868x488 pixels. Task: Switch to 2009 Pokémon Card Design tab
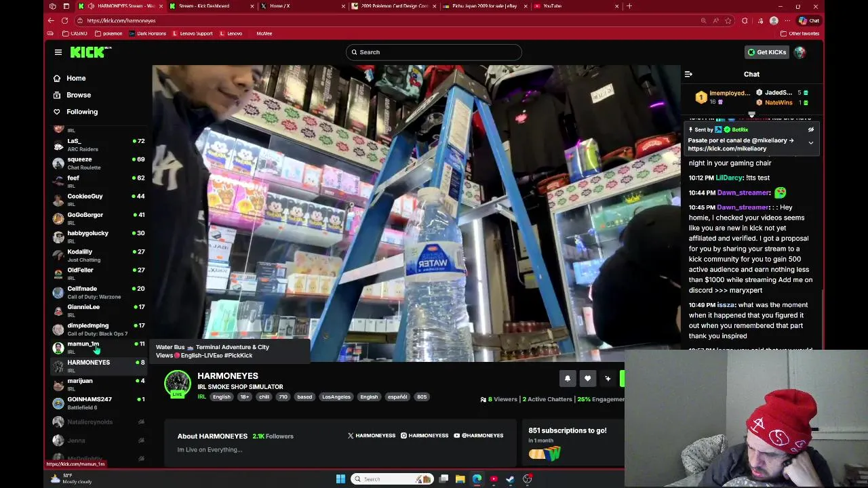coord(394,6)
